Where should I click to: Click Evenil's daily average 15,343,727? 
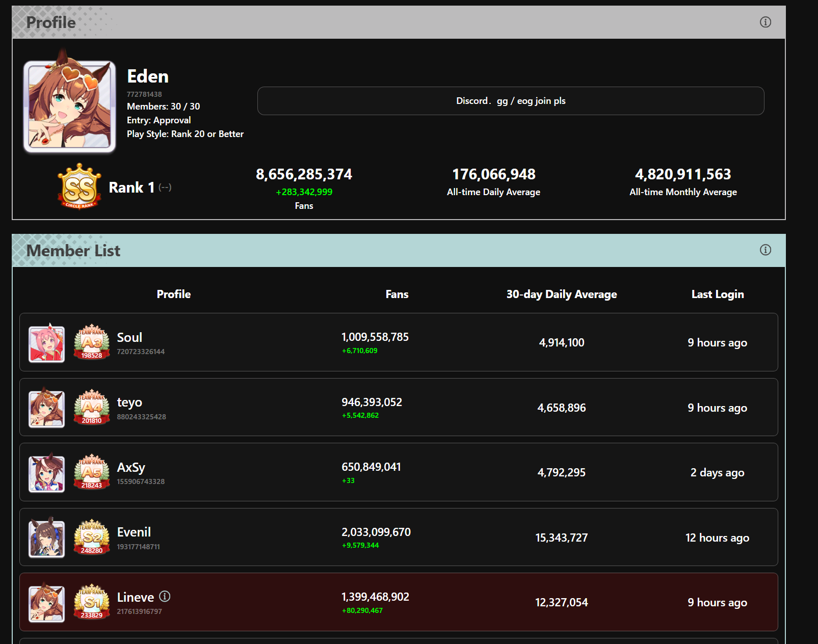(562, 538)
